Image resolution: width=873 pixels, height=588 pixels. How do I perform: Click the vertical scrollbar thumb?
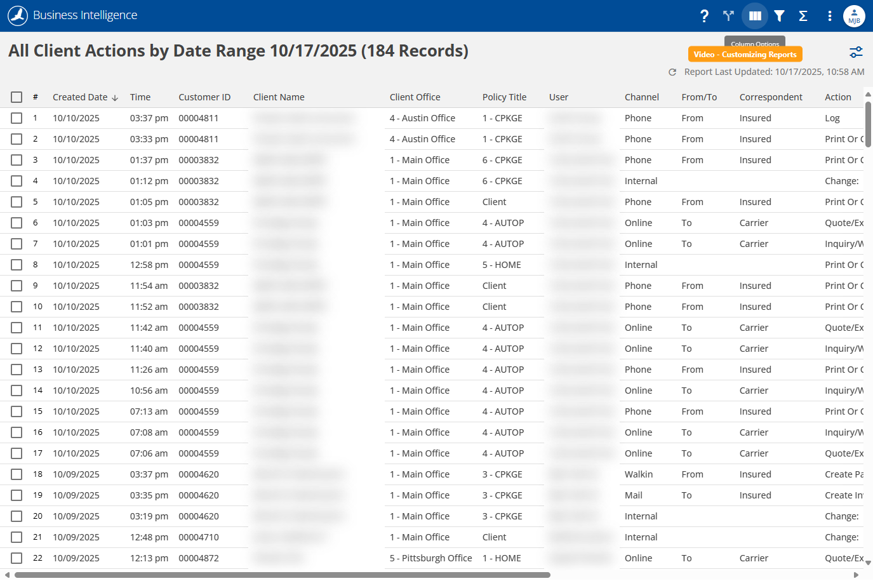click(868, 124)
